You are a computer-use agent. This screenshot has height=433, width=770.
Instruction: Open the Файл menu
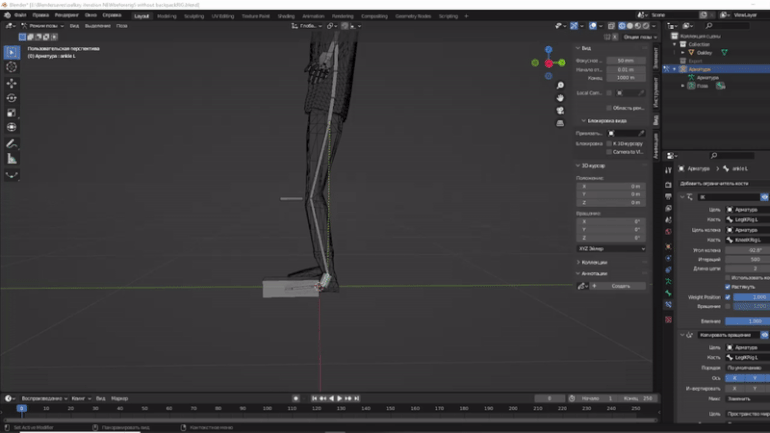(20, 16)
